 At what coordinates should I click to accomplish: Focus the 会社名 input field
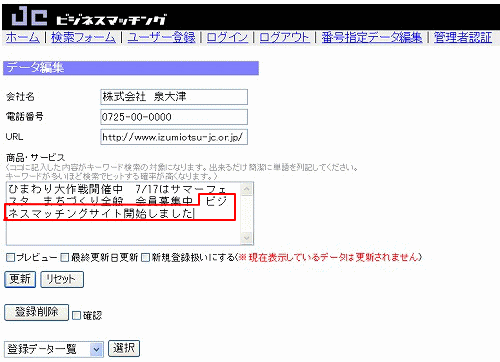click(x=174, y=97)
